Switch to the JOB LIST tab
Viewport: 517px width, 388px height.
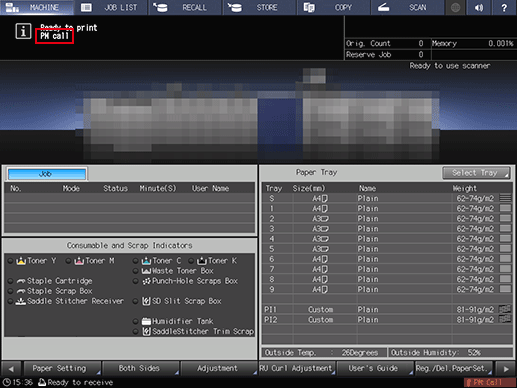point(111,7)
